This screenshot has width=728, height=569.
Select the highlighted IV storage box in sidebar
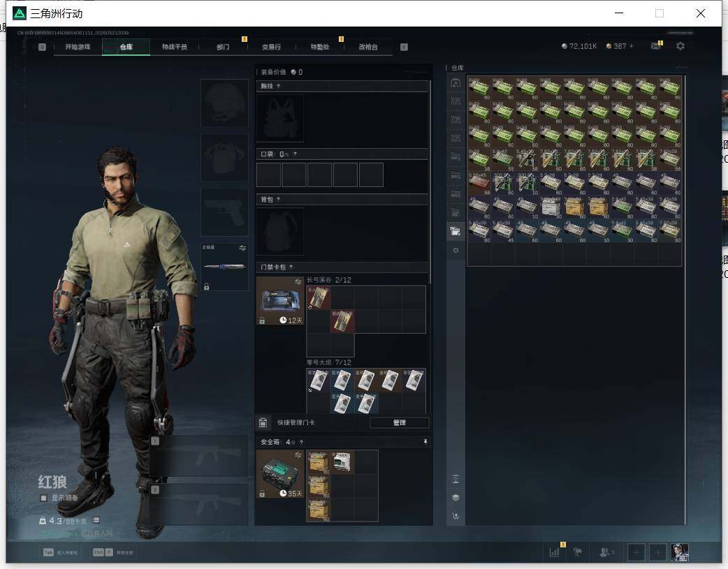click(x=456, y=230)
